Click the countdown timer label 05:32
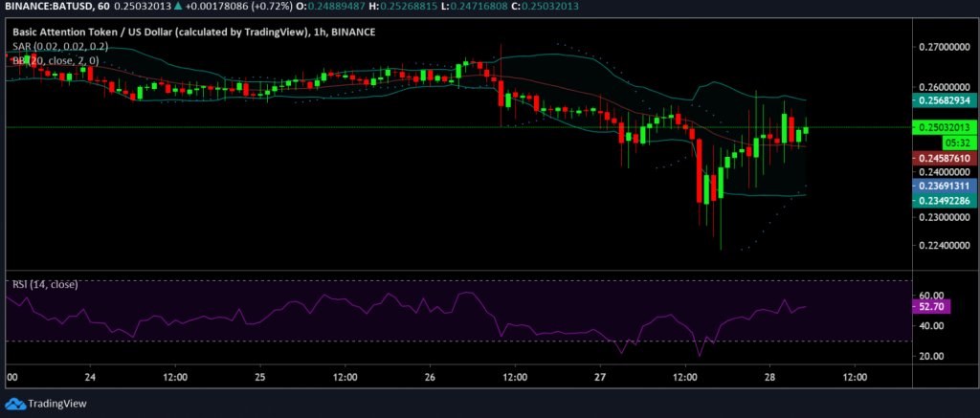 [960, 143]
